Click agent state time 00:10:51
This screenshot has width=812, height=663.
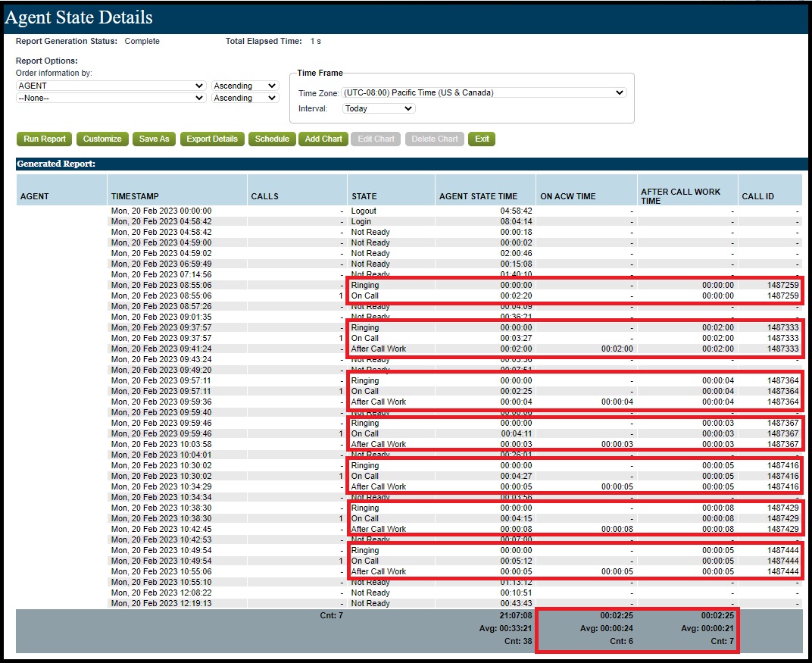click(x=516, y=593)
